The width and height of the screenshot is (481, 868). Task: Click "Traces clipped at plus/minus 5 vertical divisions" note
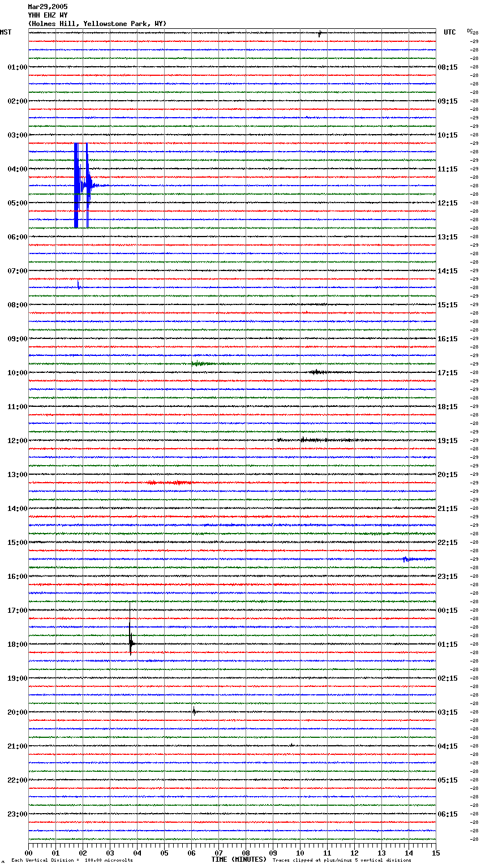click(342, 861)
